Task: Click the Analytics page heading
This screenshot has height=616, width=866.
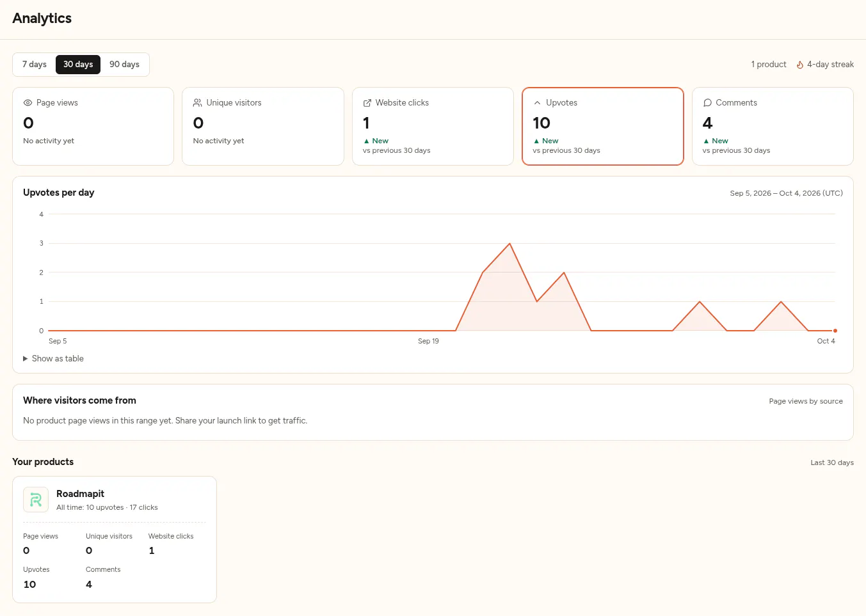Action: 42,19
